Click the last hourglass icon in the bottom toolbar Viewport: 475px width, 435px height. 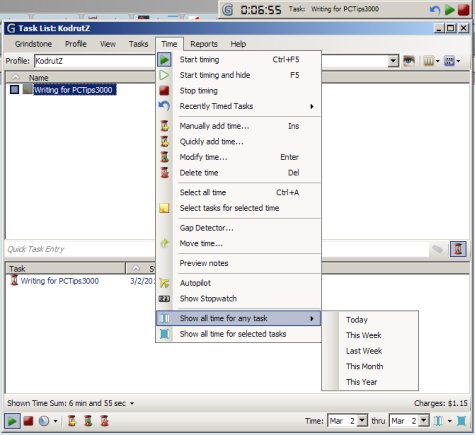tap(104, 421)
